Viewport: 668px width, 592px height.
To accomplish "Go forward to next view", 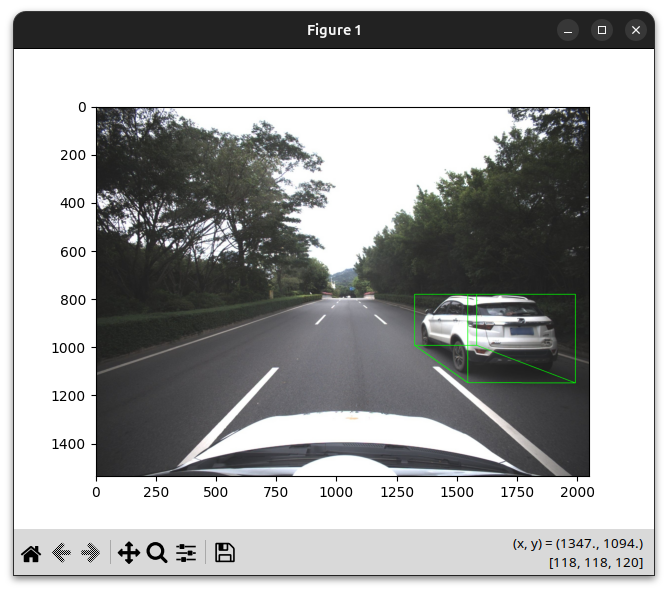I will click(x=91, y=553).
